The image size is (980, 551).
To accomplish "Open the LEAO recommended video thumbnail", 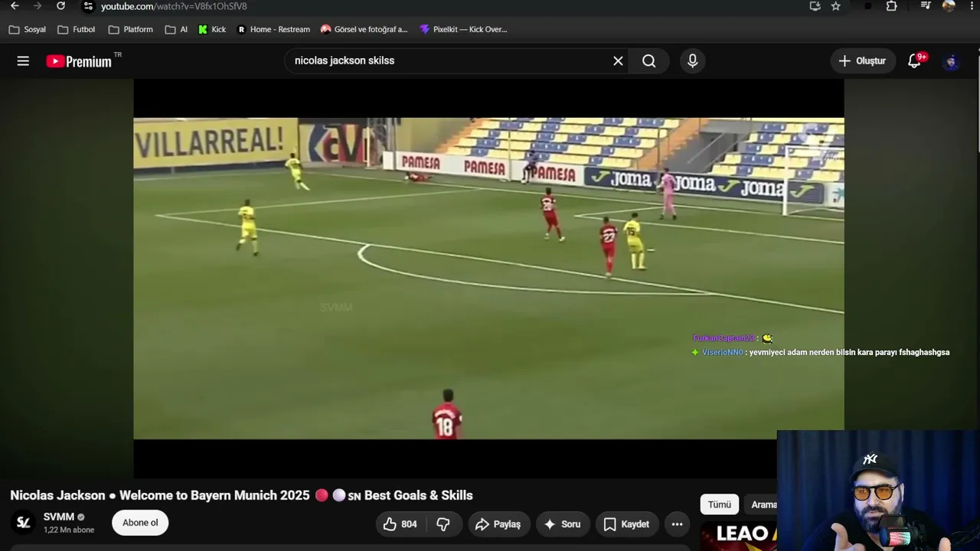I will [739, 536].
